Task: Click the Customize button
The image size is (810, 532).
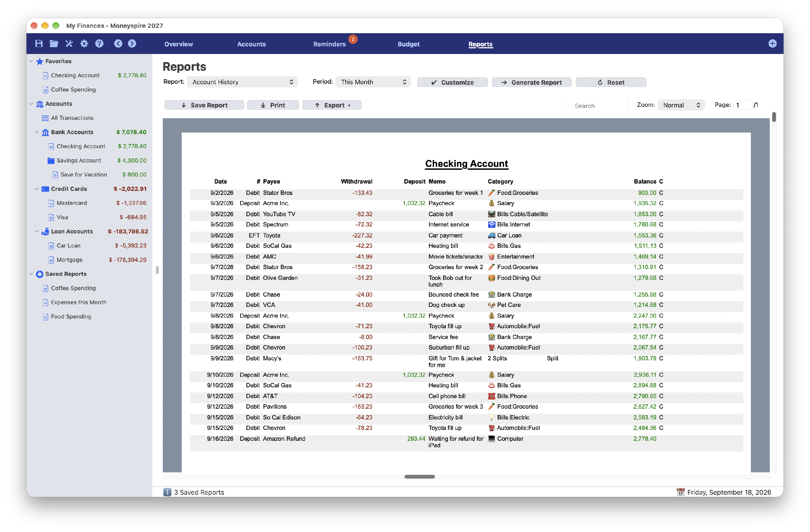Action: (452, 82)
